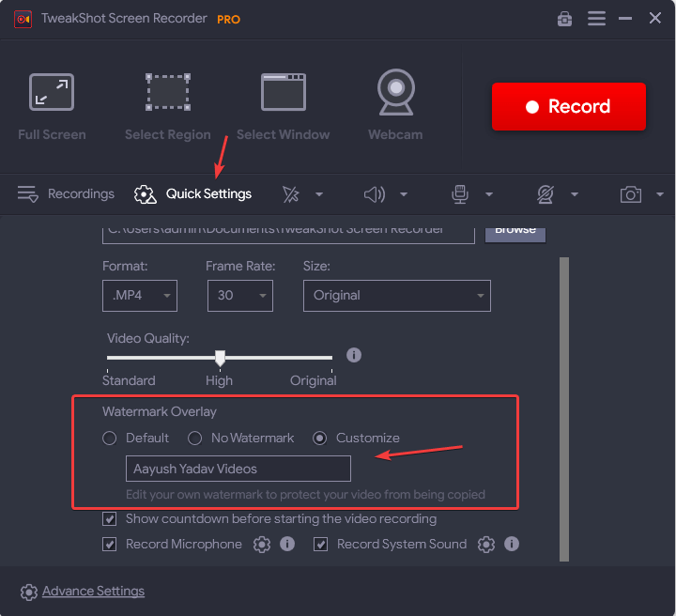Screen dimensions: 676x616
Task: Expand the Size Original dropdown
Action: tap(395, 296)
